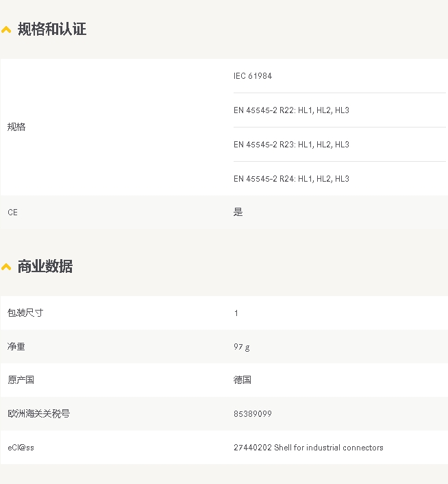Image resolution: width=448 pixels, height=484 pixels.
Task: Click the 欧洲海关关税号 row label
Action: coord(38,414)
